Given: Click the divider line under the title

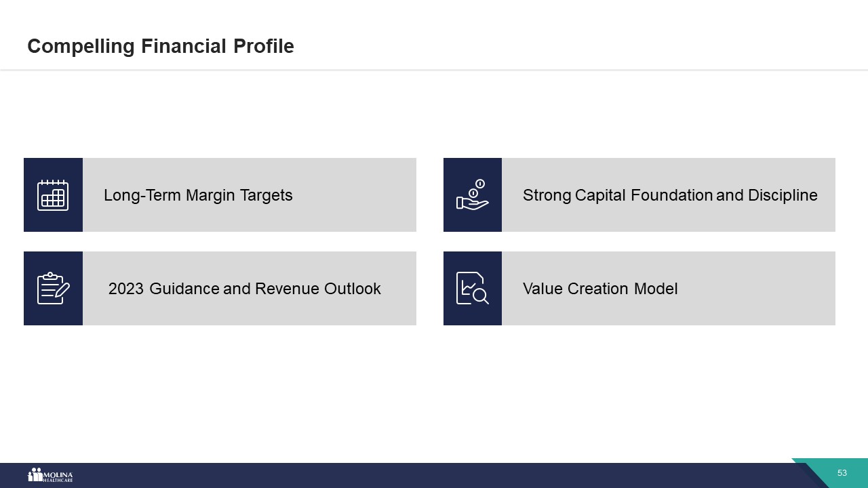Looking at the screenshot, I should 434,70.
